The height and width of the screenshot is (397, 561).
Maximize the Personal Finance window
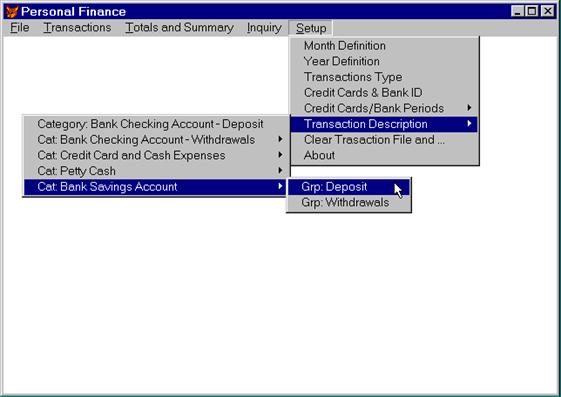tap(532, 11)
